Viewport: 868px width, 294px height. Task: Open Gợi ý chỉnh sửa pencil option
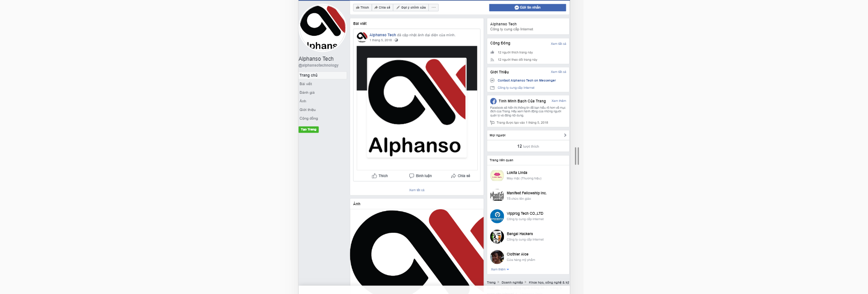coord(411,7)
